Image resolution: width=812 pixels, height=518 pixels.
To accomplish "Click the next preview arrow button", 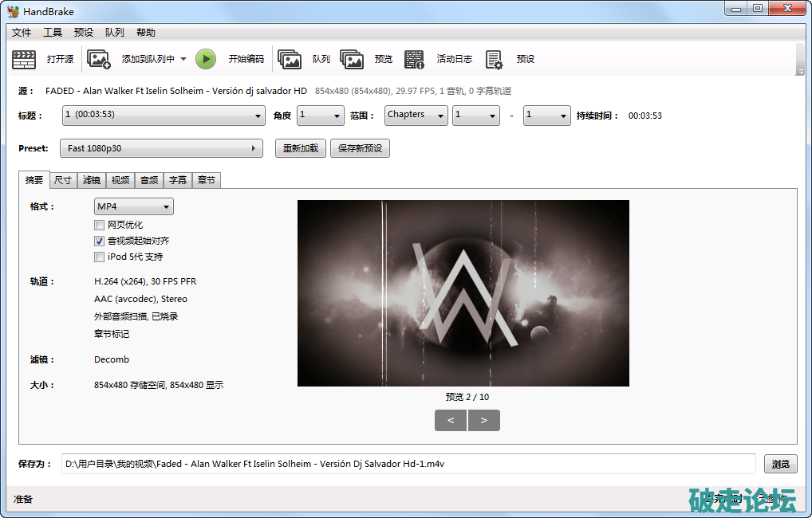I will (x=484, y=421).
